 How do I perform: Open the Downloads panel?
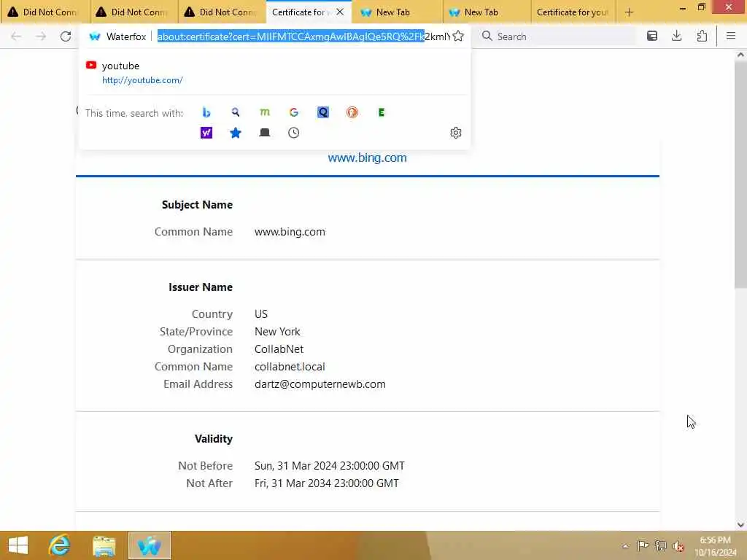[677, 36]
